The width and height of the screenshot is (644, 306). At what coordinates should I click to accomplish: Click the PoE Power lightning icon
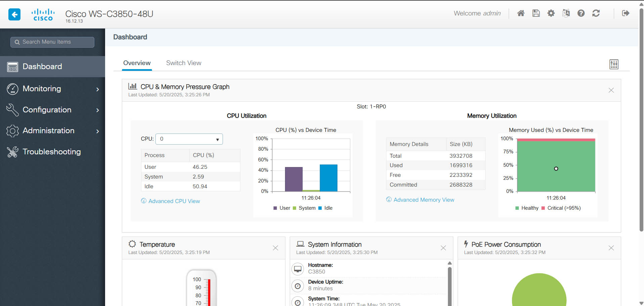pos(466,244)
